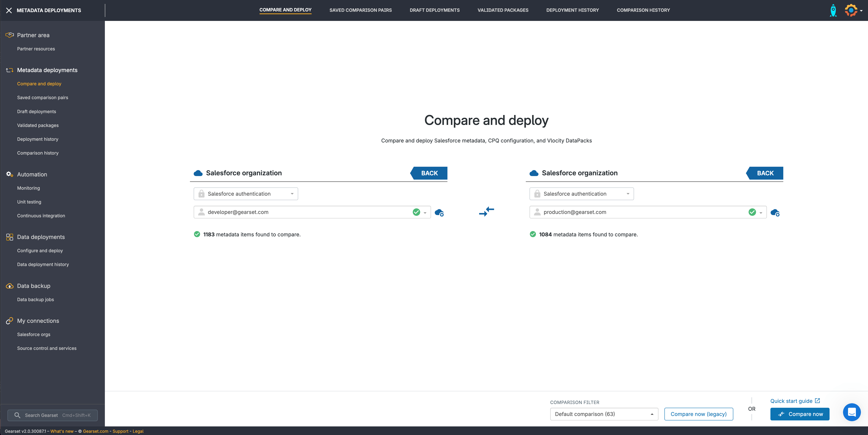Close the sidebar with the X icon
This screenshot has height=435, width=868.
(9, 10)
